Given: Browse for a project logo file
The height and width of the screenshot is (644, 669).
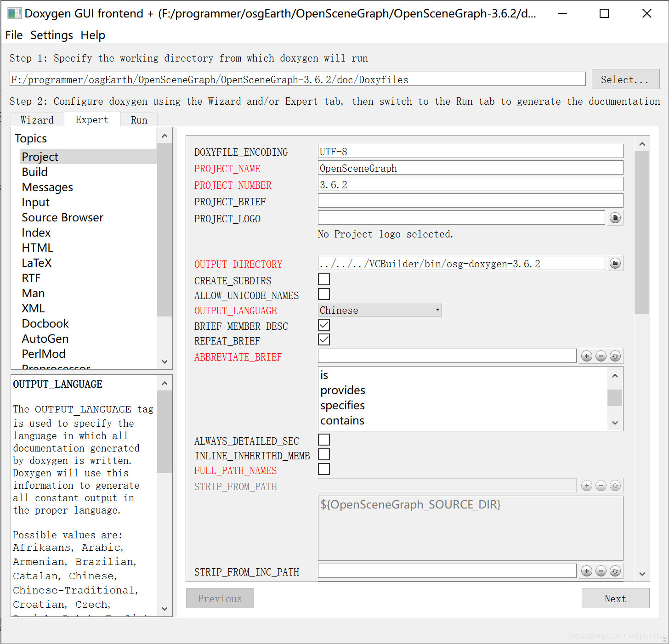Looking at the screenshot, I should pos(615,217).
